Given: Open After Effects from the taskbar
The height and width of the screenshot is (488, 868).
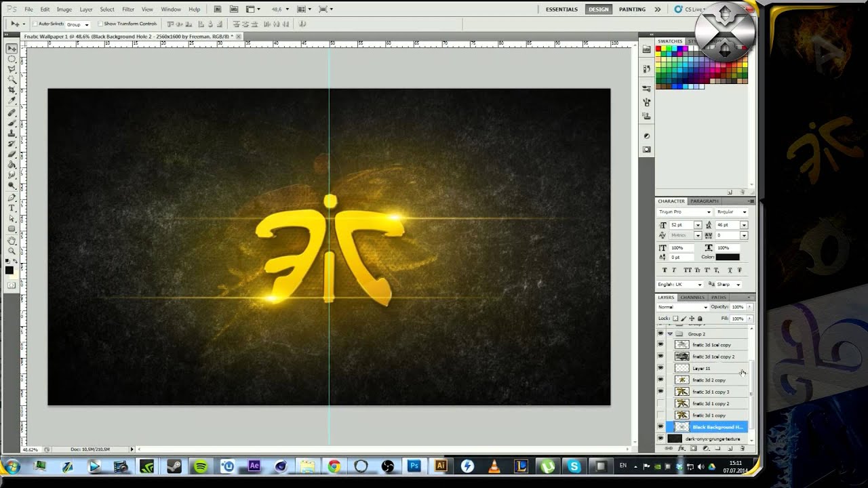Looking at the screenshot, I should coord(254,466).
